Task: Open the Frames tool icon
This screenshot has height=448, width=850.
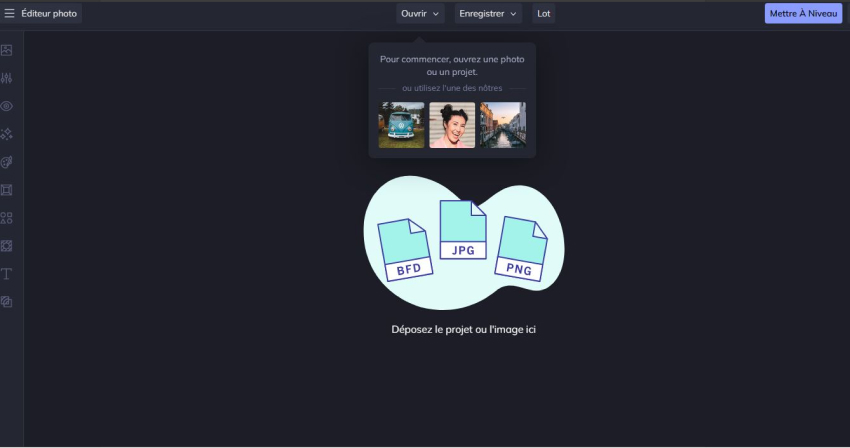Action: coord(7,190)
